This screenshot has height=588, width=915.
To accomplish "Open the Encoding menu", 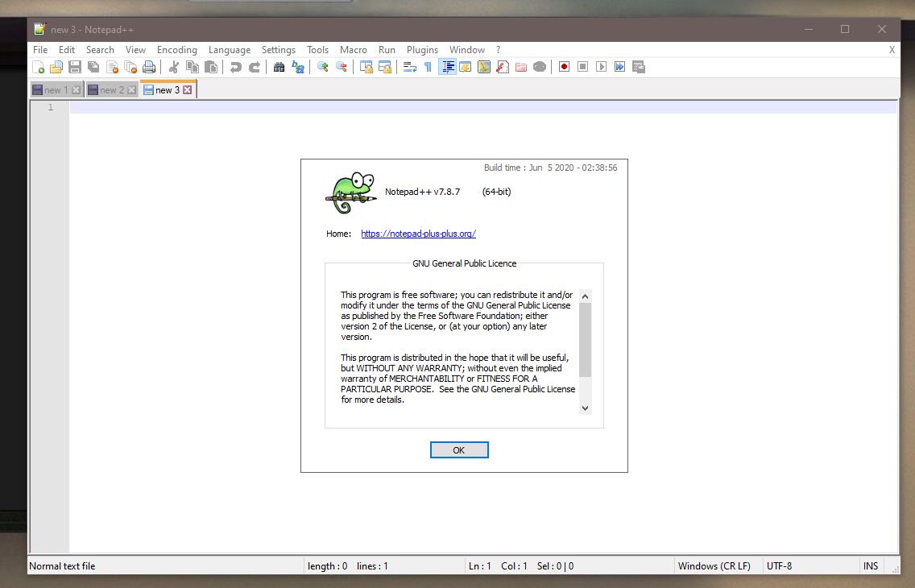I will click(x=177, y=50).
